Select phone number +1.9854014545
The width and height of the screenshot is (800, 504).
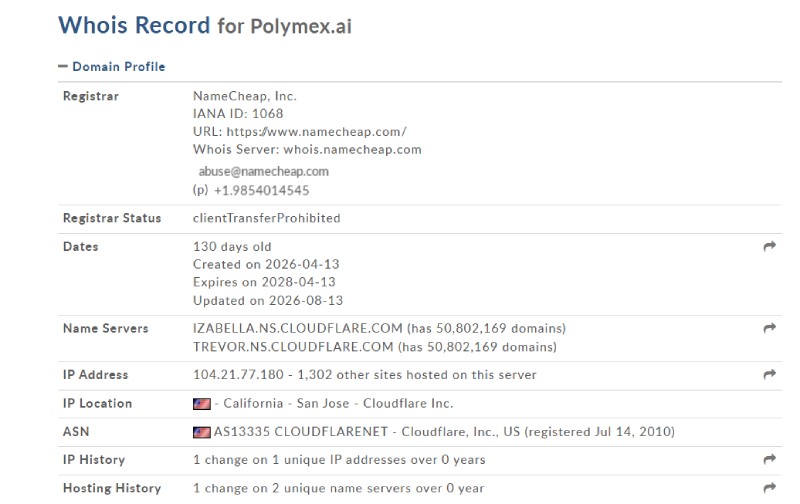[262, 190]
